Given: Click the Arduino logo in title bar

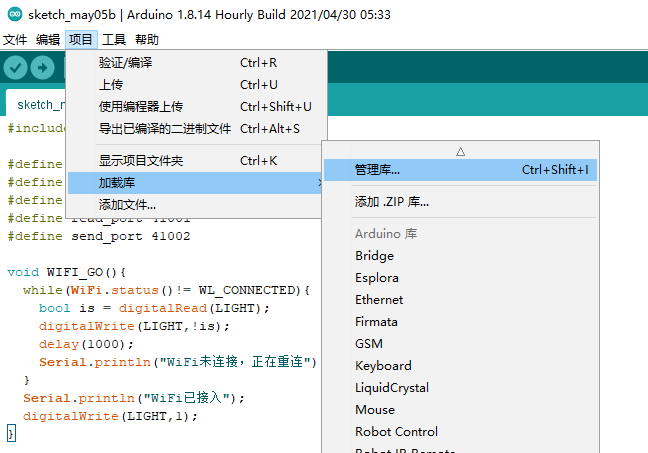Looking at the screenshot, I should 15,14.
